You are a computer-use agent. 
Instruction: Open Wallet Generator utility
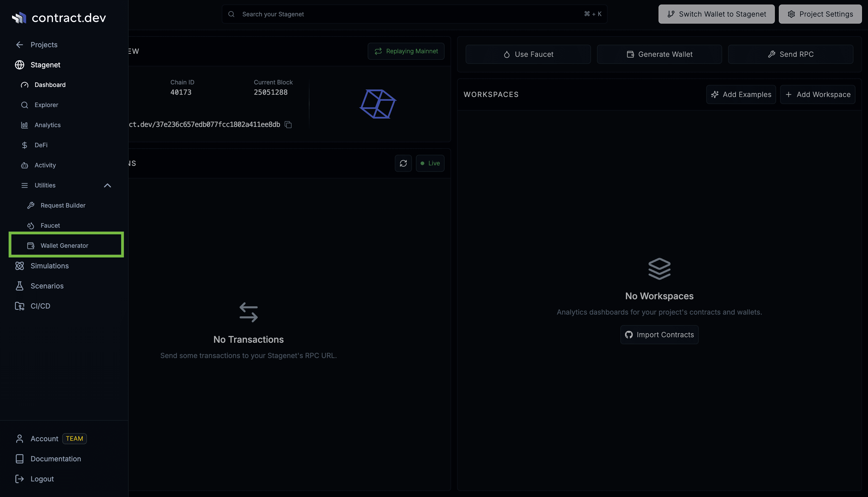(x=64, y=246)
